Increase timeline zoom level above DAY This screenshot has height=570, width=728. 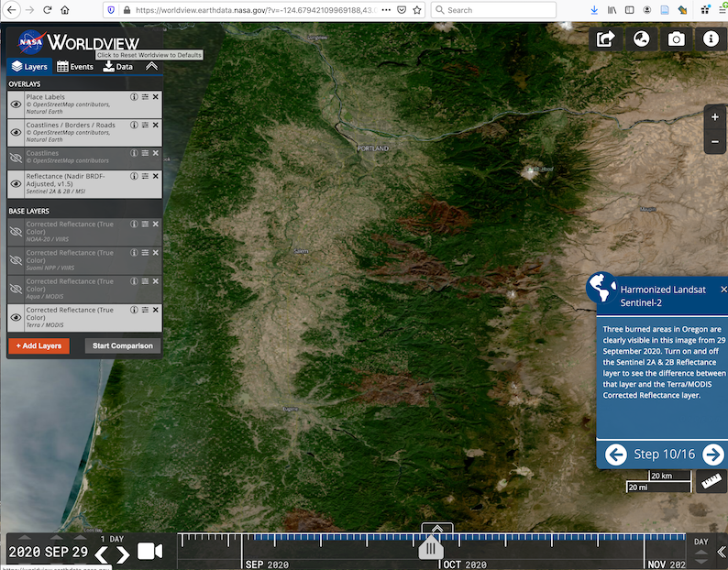point(701,553)
